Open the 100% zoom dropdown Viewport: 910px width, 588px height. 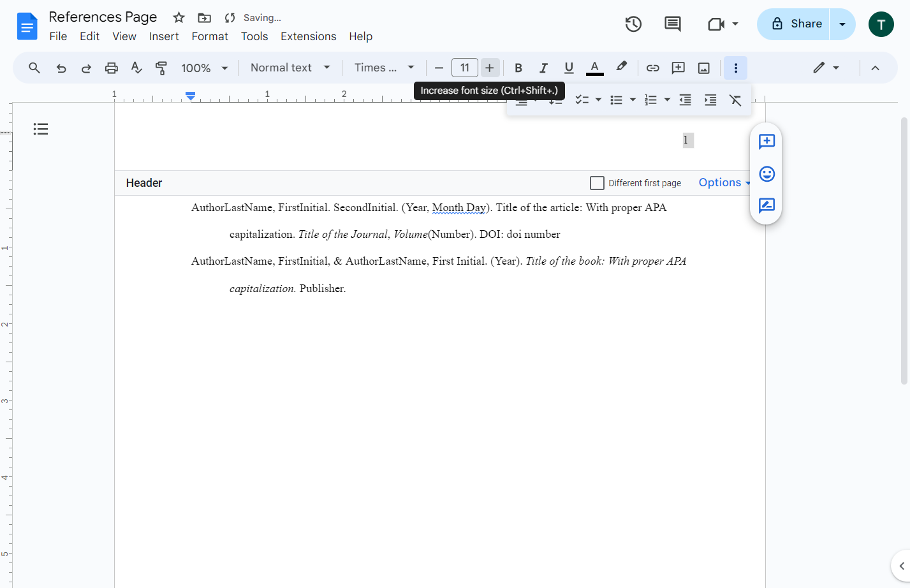click(x=204, y=68)
